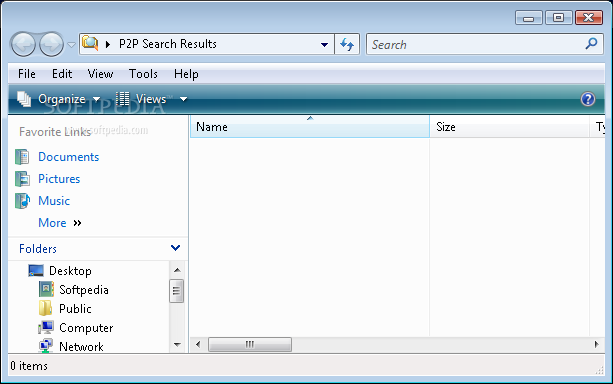Click the blue Help question mark icon
The height and width of the screenshot is (384, 613).
(x=588, y=99)
